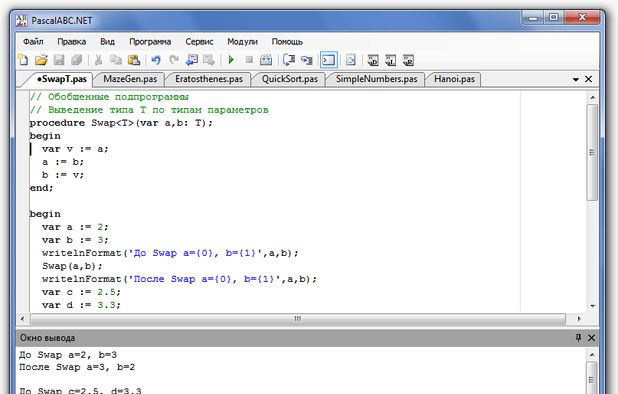
Task: Click the Step over debug icon
Action: (x=307, y=60)
